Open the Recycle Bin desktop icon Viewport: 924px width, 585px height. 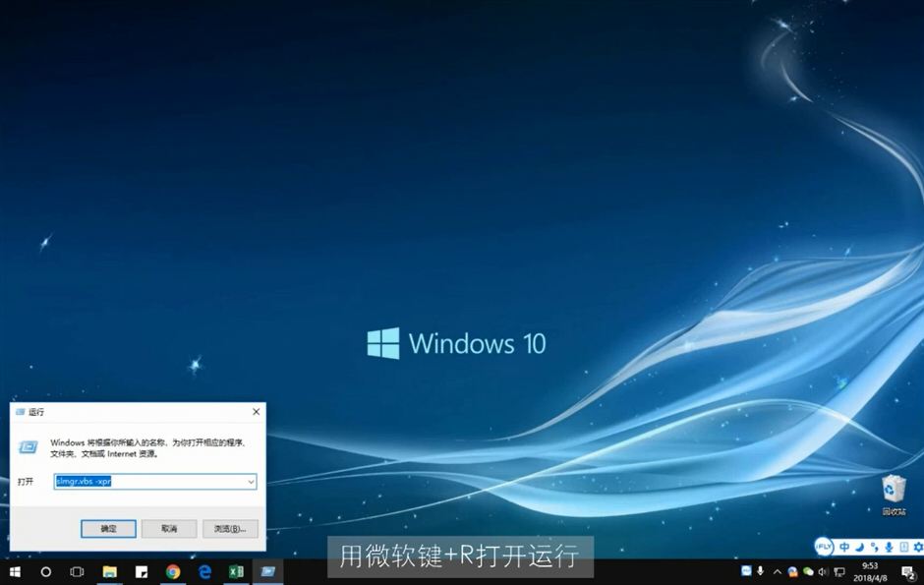pyautogui.click(x=894, y=496)
